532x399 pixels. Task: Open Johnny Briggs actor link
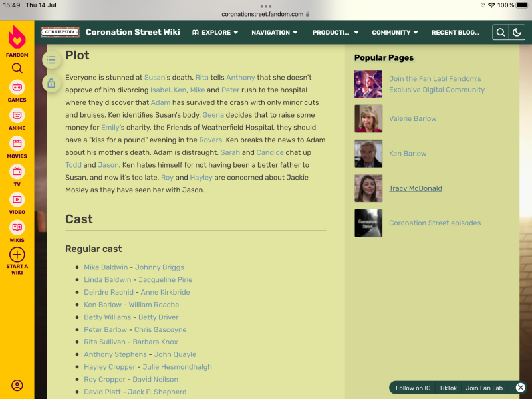tap(159, 267)
